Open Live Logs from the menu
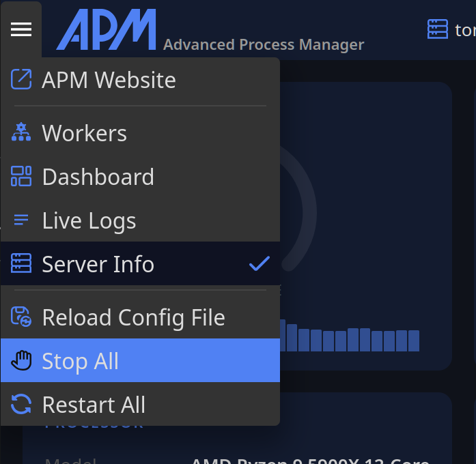The height and width of the screenshot is (464, 476). coord(89,220)
